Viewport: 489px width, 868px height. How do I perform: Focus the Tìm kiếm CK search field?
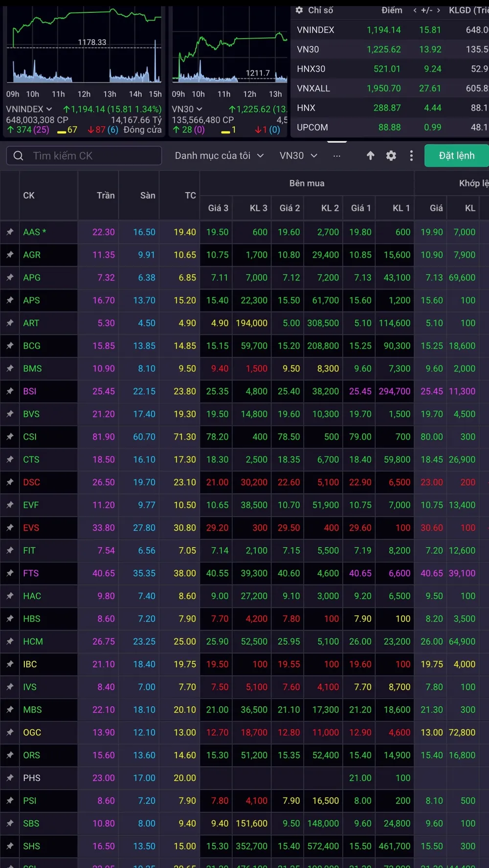click(x=93, y=156)
